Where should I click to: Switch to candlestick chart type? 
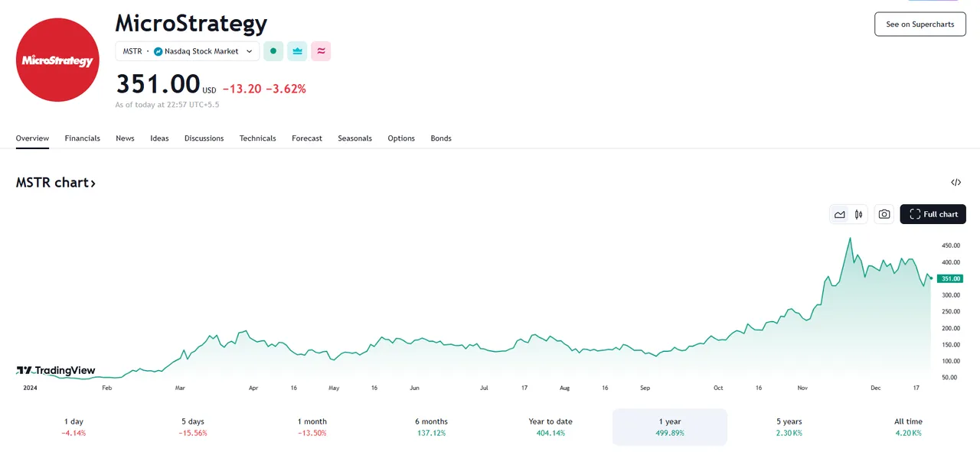point(859,214)
